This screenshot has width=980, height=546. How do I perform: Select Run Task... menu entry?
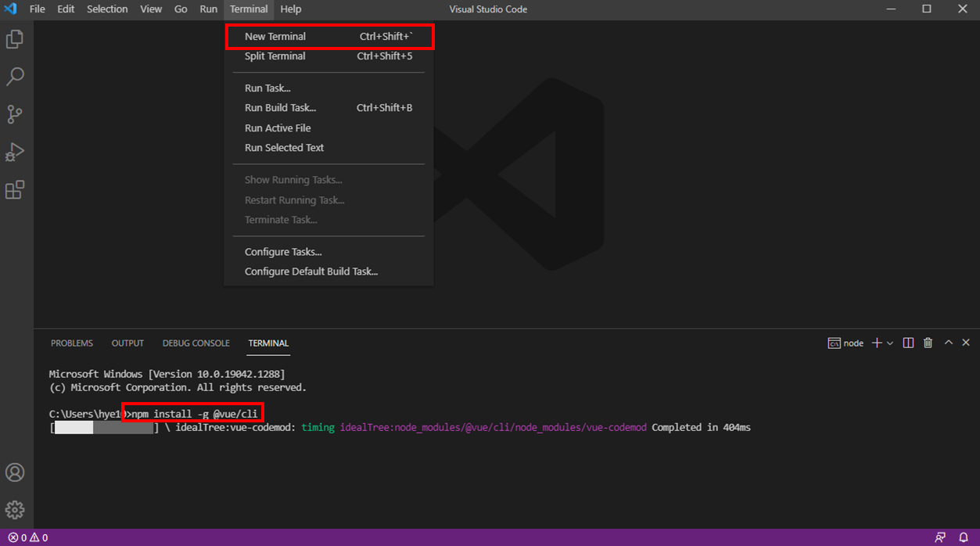pyautogui.click(x=328, y=88)
